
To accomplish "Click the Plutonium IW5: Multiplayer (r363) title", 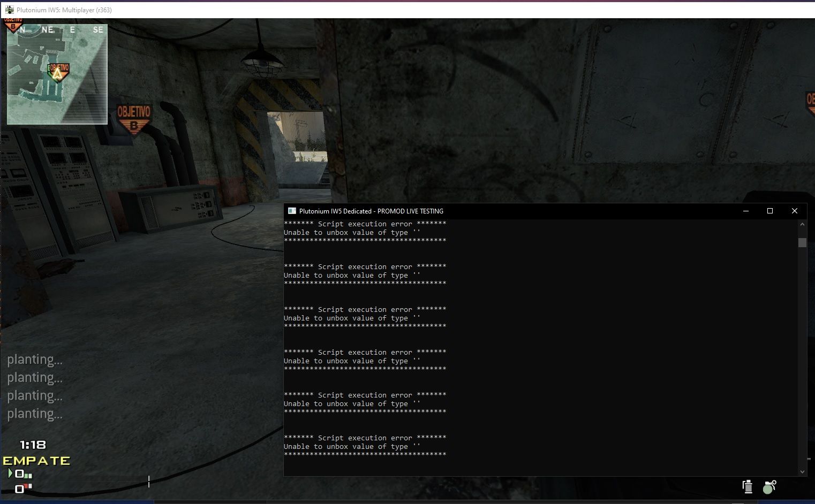I will [64, 10].
